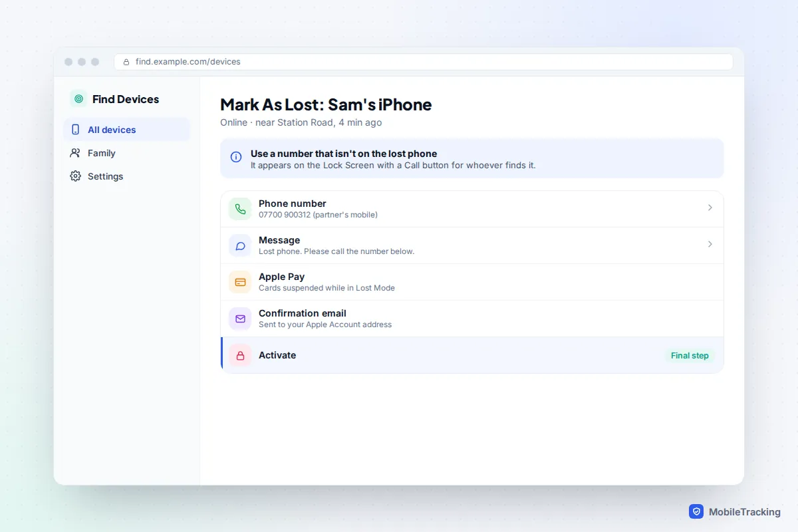This screenshot has width=798, height=532.
Task: Click the gear icon beside Settings
Action: click(75, 176)
